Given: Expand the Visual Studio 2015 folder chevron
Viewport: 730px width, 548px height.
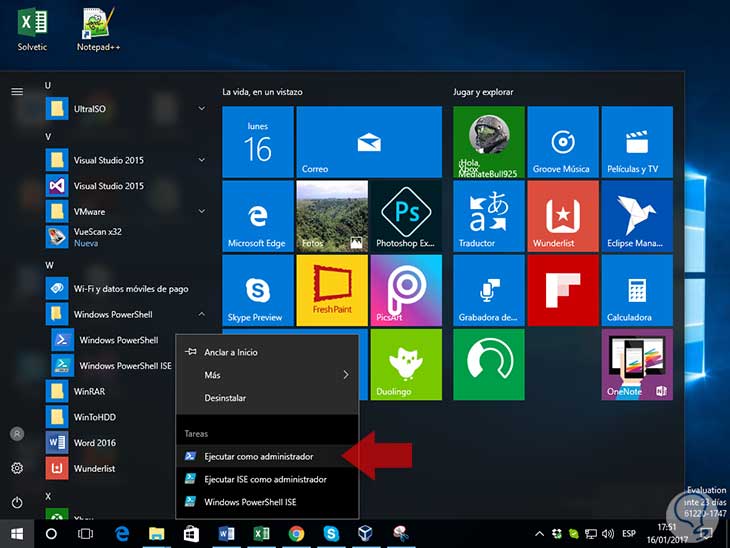Looking at the screenshot, I should coord(202,160).
